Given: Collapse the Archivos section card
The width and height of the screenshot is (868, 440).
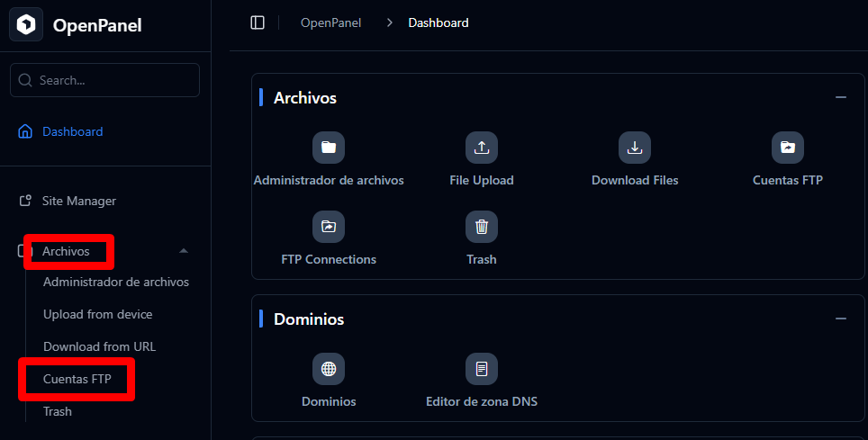Looking at the screenshot, I should coord(840,97).
